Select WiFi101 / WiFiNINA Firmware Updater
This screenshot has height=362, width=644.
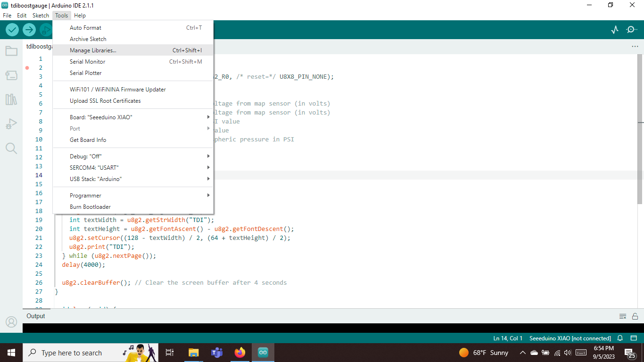(x=133, y=90)
